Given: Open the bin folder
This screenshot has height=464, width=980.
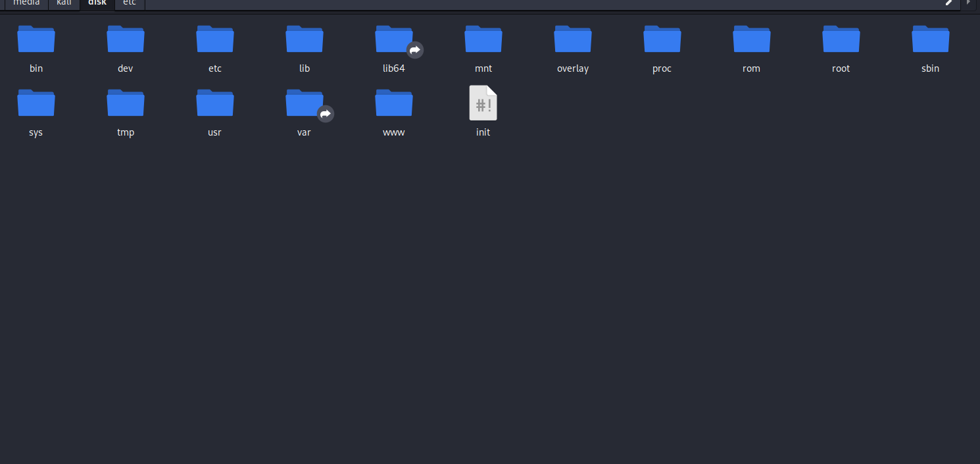Looking at the screenshot, I should coord(36,39).
